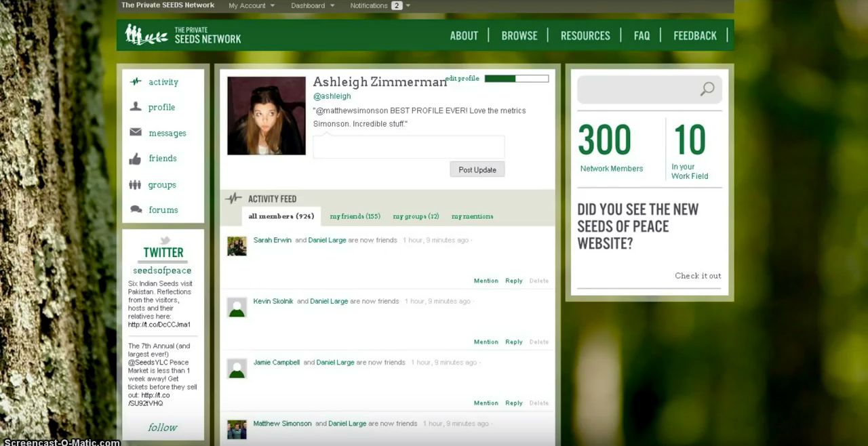Click the Twitter follow link
Viewport: 868px width, 446px height.
pyautogui.click(x=163, y=427)
